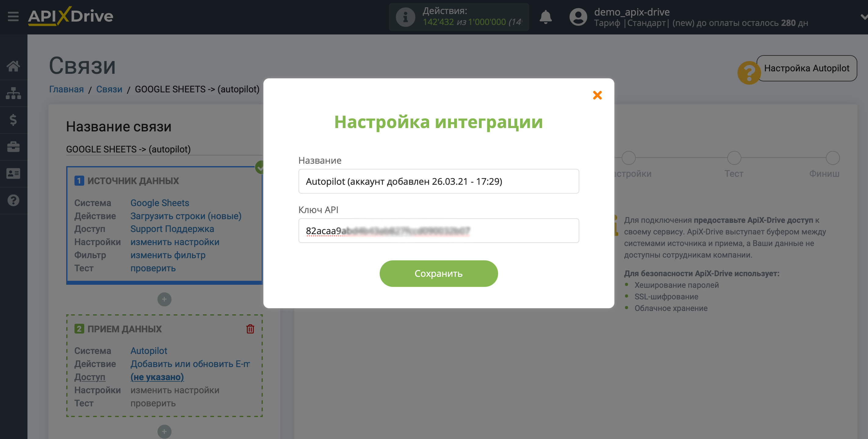
Task: Delete the ПРИЕМ ДАННЫХ block
Action: [250, 329]
